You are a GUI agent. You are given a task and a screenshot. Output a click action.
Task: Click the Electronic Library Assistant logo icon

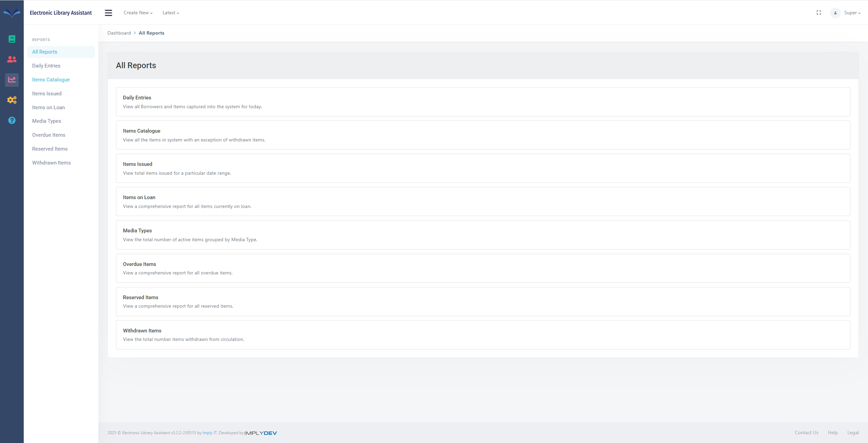pyautogui.click(x=12, y=13)
